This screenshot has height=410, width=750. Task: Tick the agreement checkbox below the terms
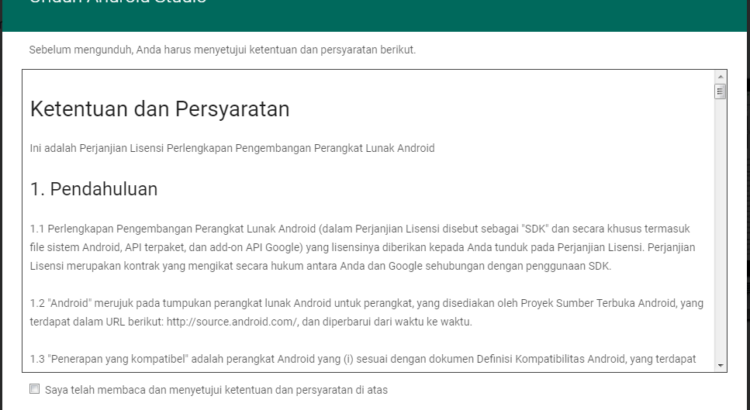[35, 389]
